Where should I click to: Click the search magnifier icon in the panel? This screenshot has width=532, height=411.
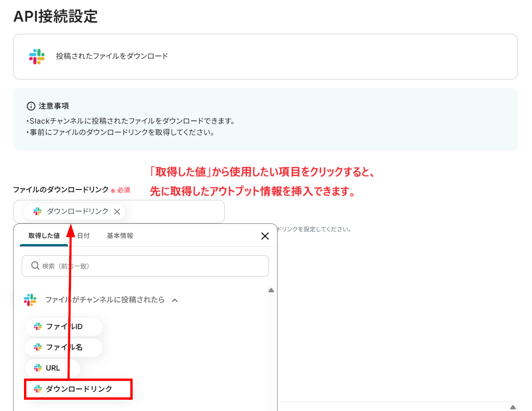[35, 266]
